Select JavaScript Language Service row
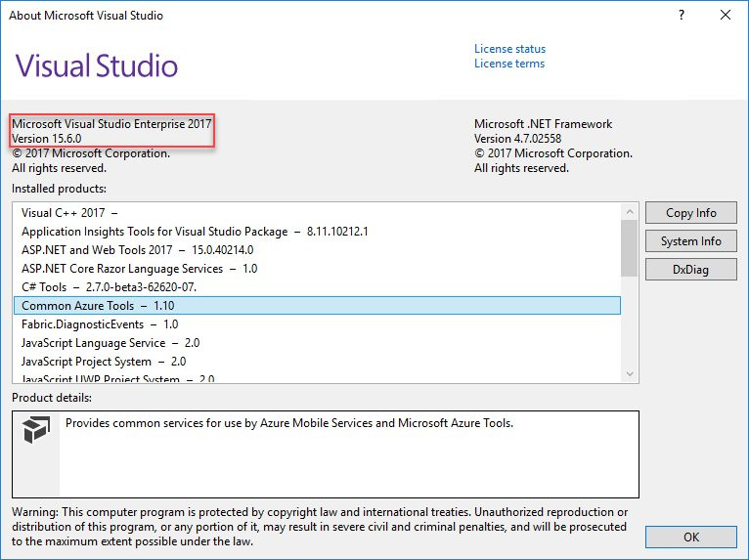Screen dimensions: 749x560 (317, 343)
